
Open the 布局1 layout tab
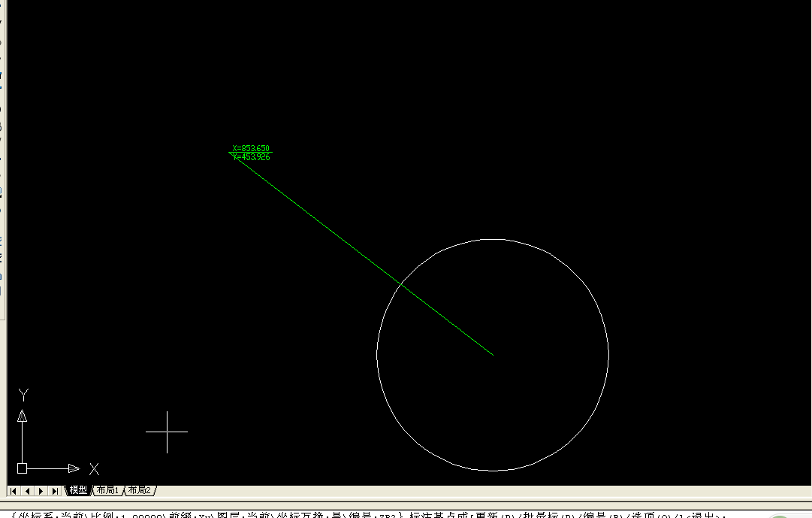(107, 490)
